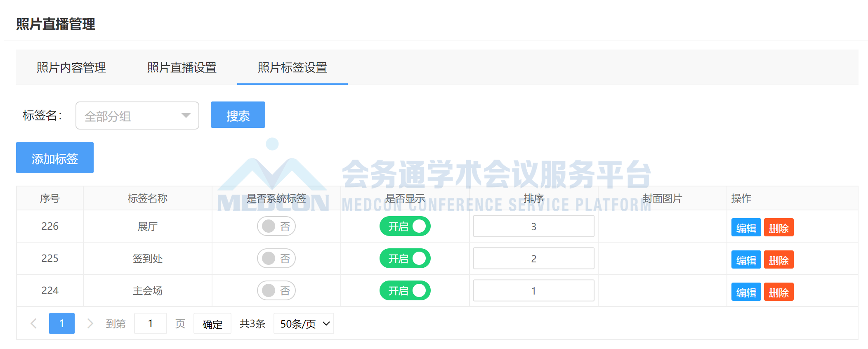Screen dimensions: 868x349
Task: Edit the 签到处 tag row
Action: [746, 260]
